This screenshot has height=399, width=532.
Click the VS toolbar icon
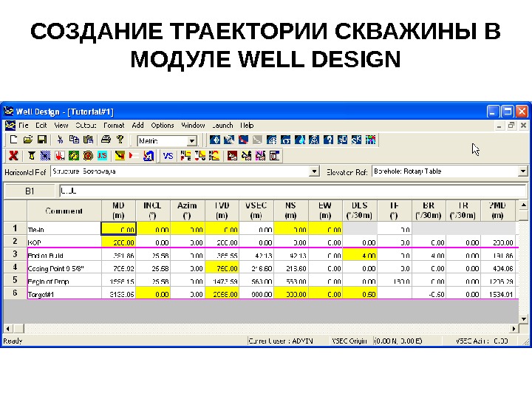(x=168, y=156)
